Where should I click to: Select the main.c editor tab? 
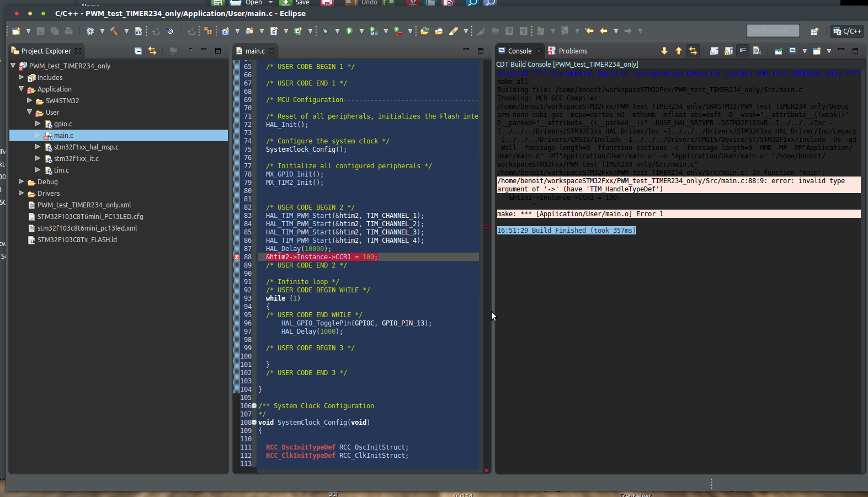tap(254, 51)
